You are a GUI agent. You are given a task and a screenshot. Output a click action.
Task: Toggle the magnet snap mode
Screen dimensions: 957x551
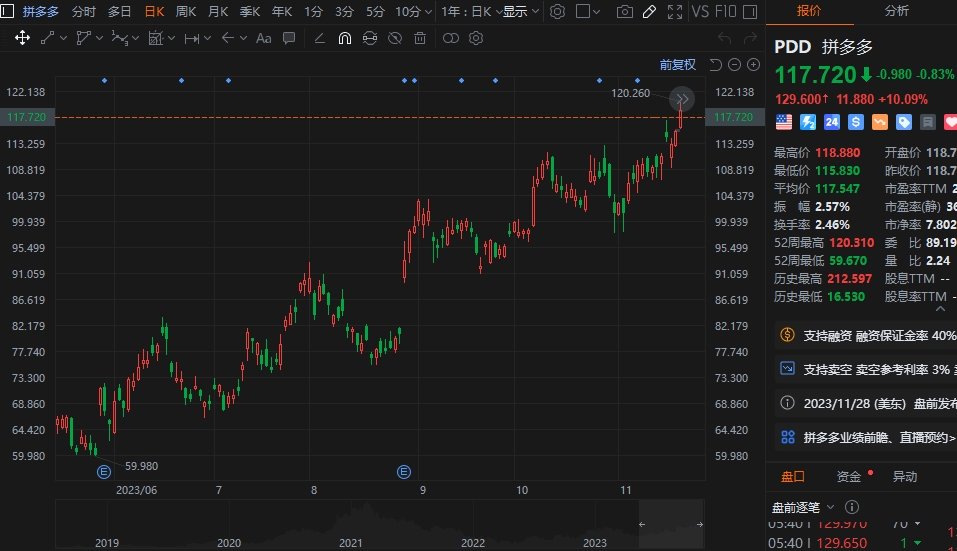tap(345, 38)
